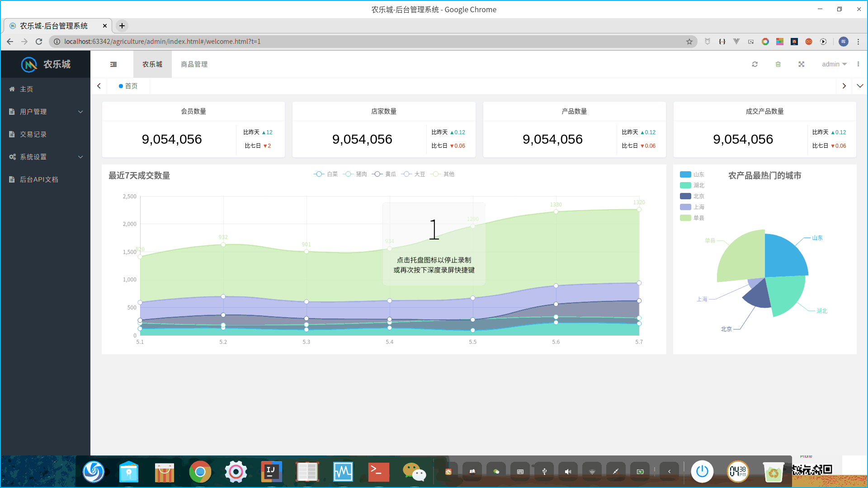Viewport: 868px width, 488px height.
Task: Toggle 大豆 series in chart legend
Action: pos(413,174)
